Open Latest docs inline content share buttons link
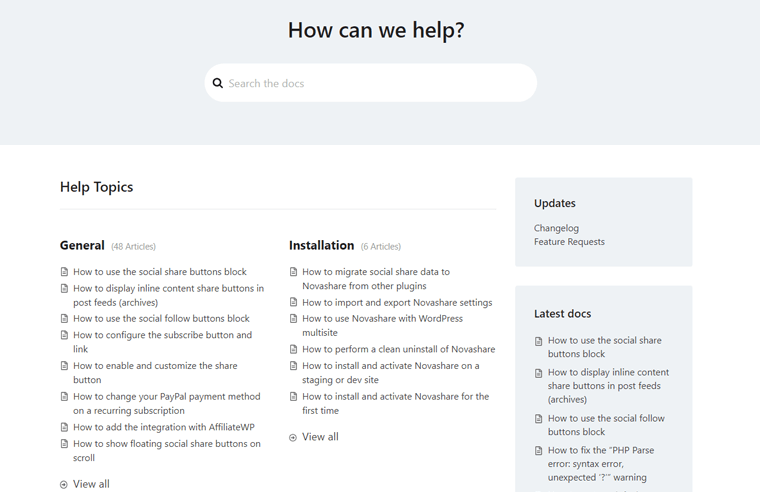 [608, 386]
